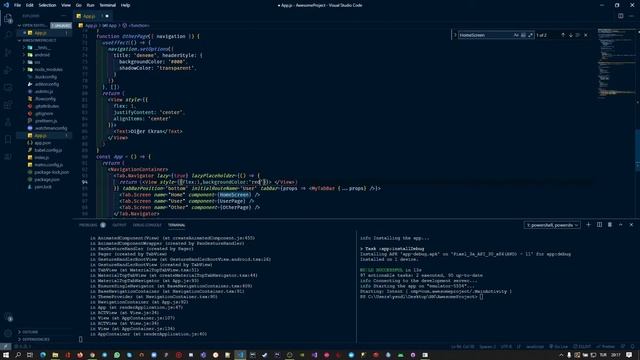Expand the ios folder

point(37,62)
